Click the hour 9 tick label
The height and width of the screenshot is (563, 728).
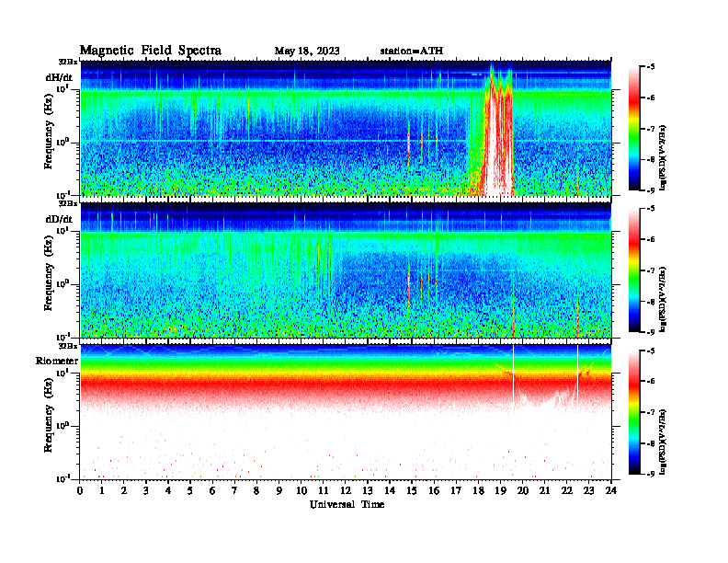coord(279,491)
